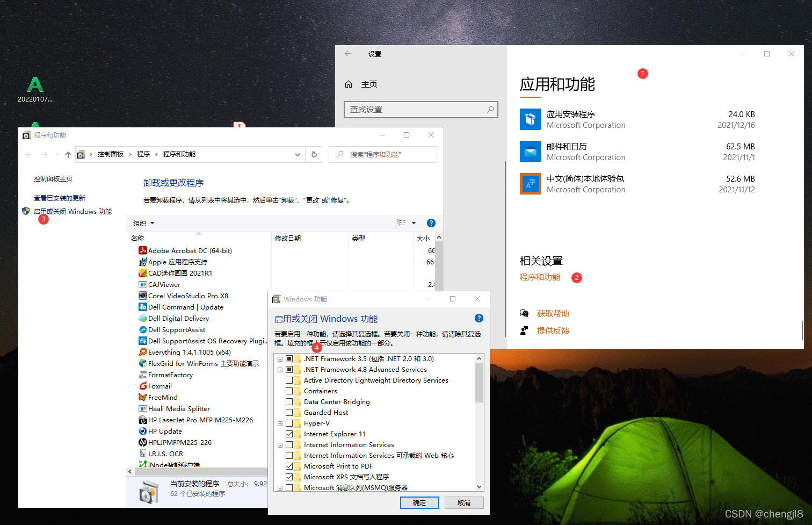Click the home icon next to 主页
This screenshot has width=812, height=525.
[x=349, y=84]
